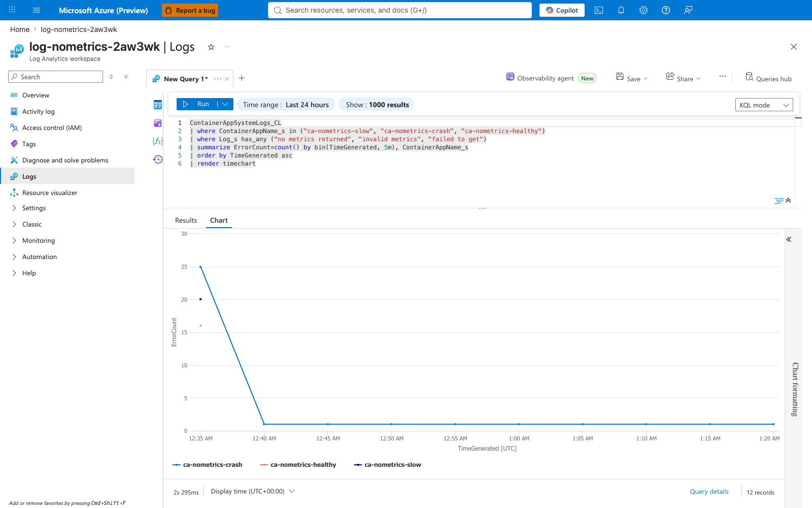Open the tables panel icon beside editor
Screen dimensions: 812x508
click(158, 105)
